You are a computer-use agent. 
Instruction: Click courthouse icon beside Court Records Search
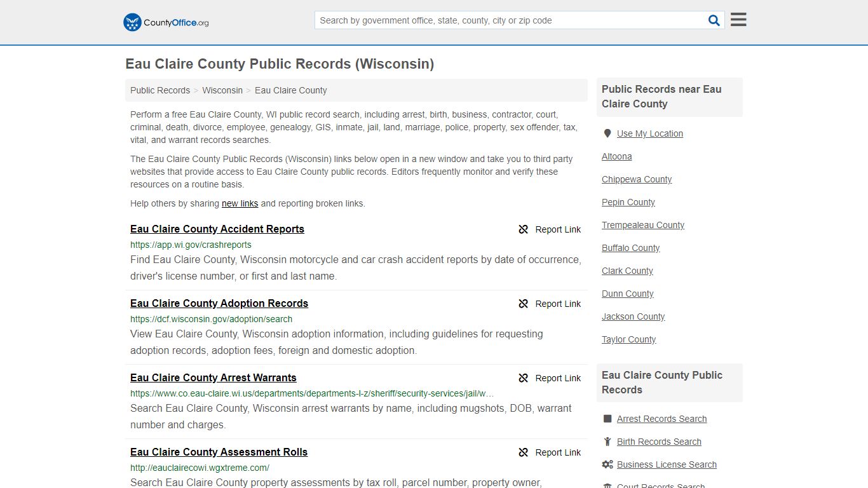607,485
